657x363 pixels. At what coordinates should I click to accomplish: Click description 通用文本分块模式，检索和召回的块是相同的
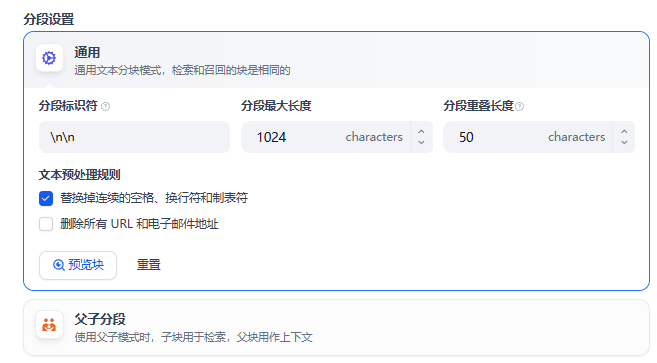(182, 70)
